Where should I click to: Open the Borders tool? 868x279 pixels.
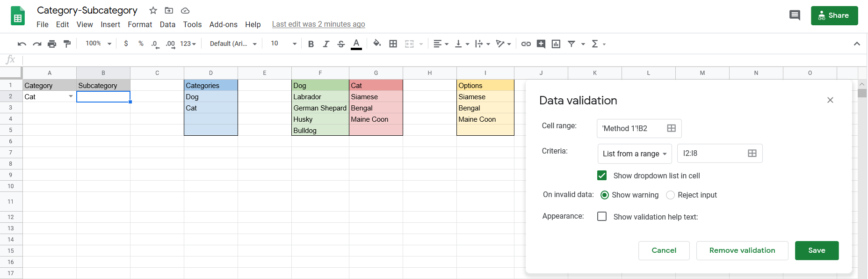pyautogui.click(x=393, y=44)
